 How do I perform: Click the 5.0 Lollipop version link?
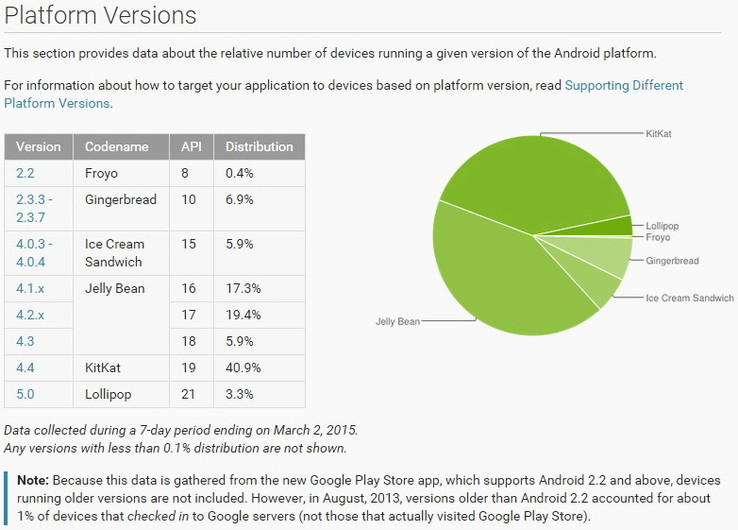(x=25, y=394)
